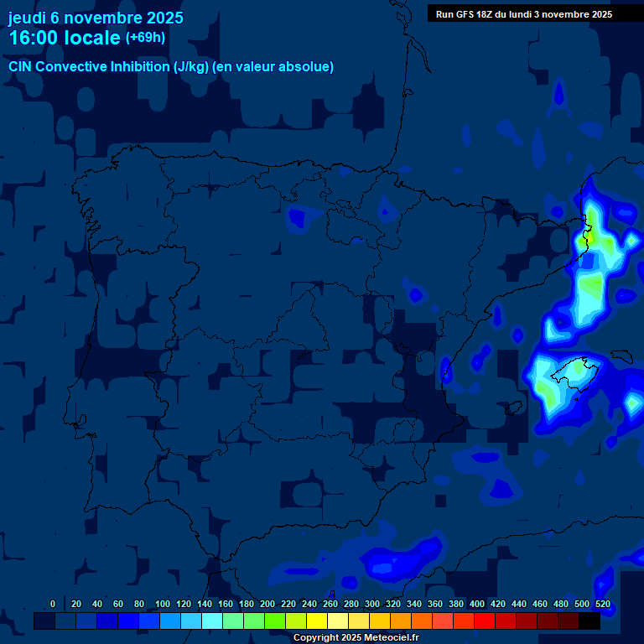Pick the blue swatch between 60 and 80
The image size is (644, 644).
128,621
